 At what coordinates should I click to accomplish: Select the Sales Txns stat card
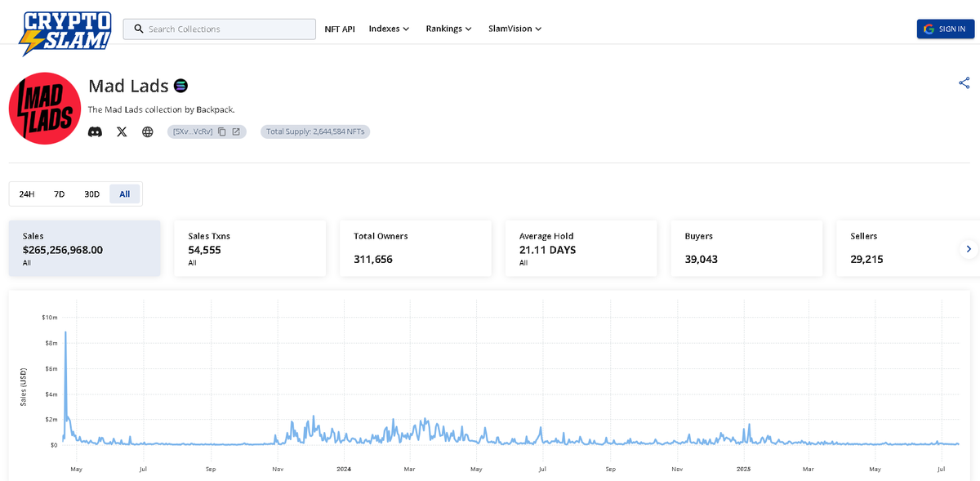coord(250,248)
